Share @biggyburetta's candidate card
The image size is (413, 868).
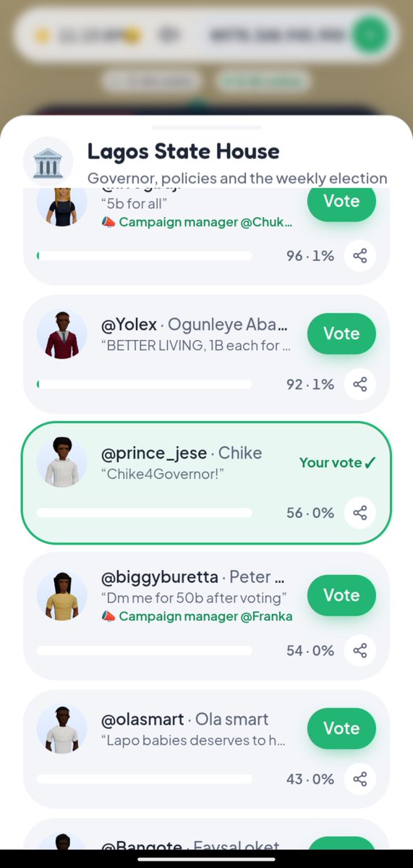[359, 650]
